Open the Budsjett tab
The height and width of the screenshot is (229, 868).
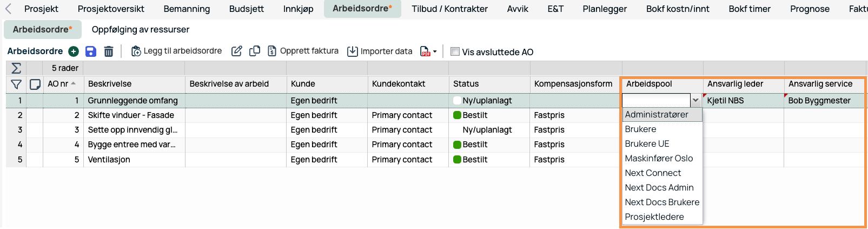(247, 9)
